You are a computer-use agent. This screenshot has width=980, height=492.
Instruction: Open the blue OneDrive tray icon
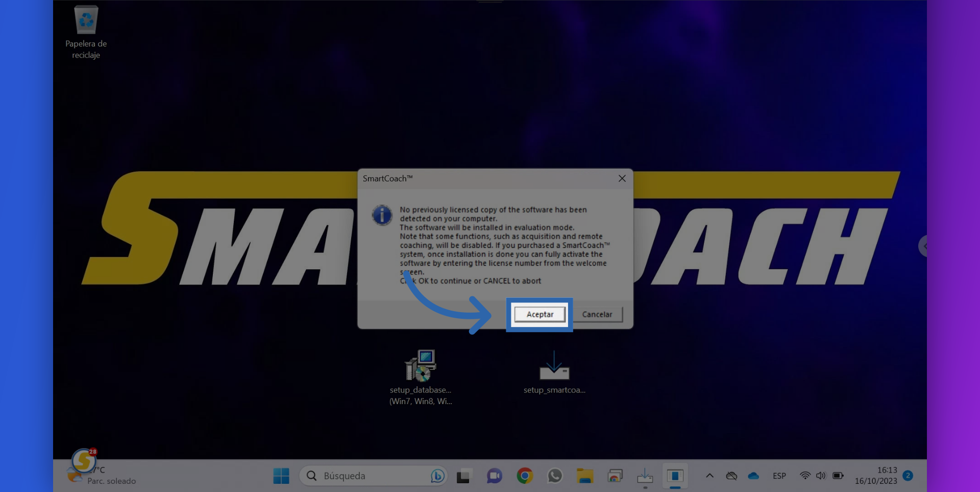[753, 476]
